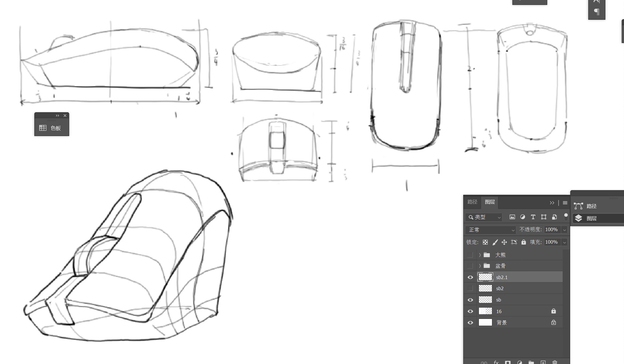Create a new layer plus icon
This screenshot has width=624, height=364.
click(543, 362)
